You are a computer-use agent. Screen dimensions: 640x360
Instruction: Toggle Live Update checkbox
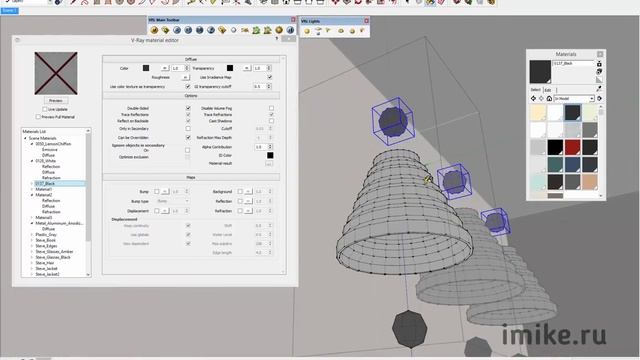(45, 109)
